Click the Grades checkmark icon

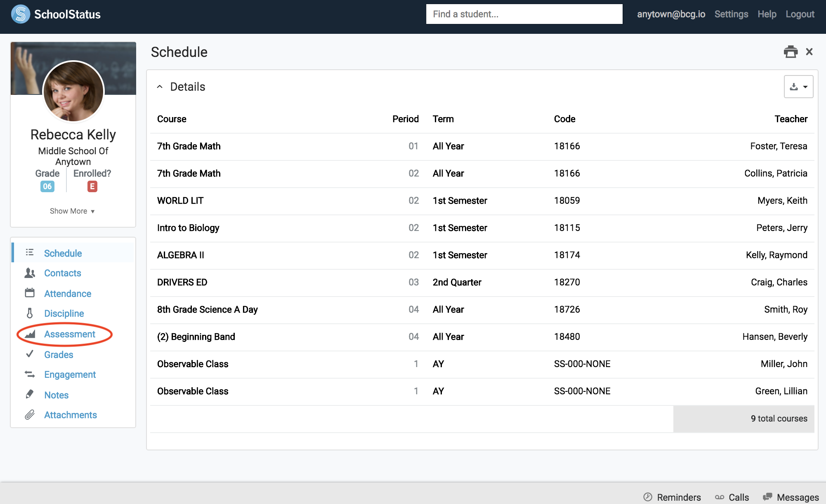click(30, 354)
